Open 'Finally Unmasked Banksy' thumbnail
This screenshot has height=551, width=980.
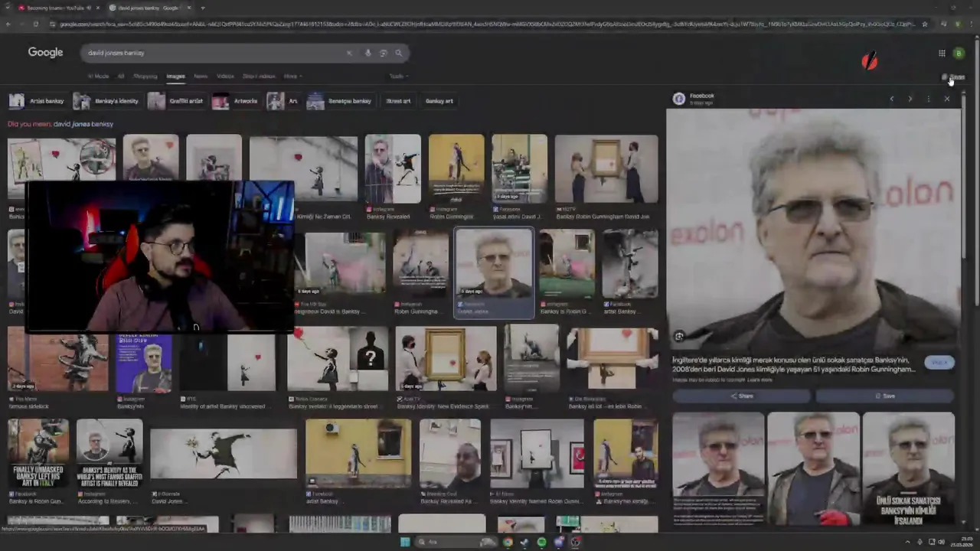coord(38,453)
